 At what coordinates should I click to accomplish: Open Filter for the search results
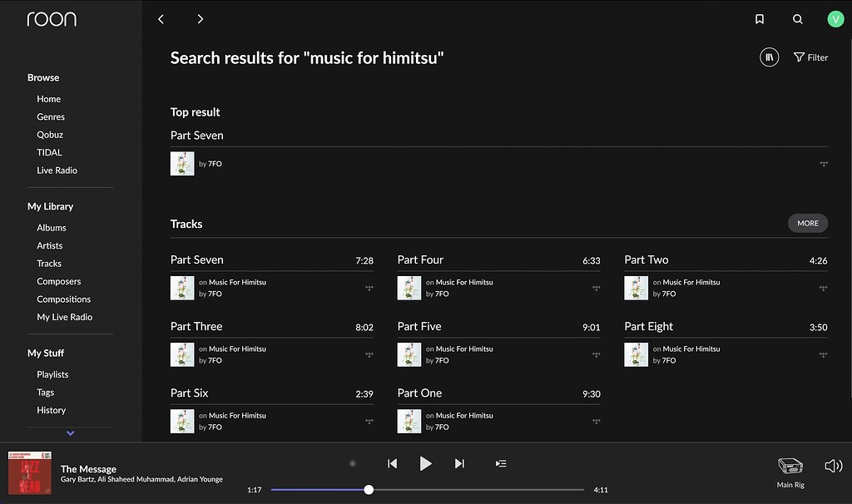point(810,57)
